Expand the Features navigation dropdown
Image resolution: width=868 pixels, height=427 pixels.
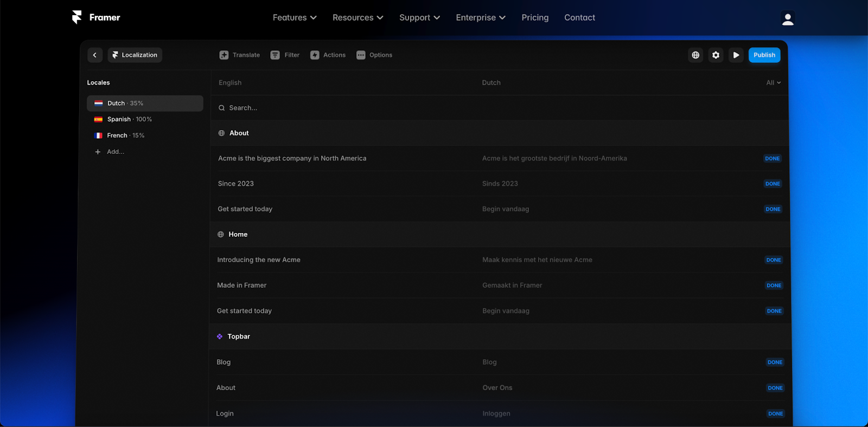click(x=295, y=17)
